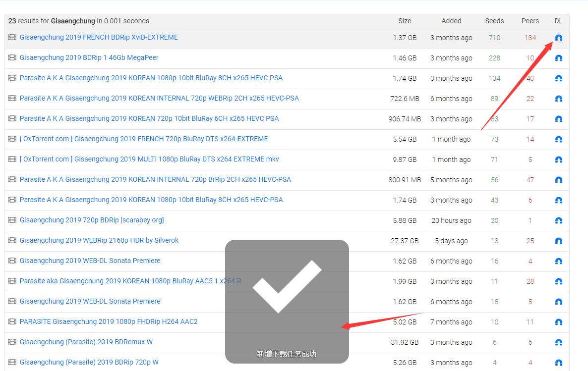Image resolution: width=588 pixels, height=371 pixels.
Task: Download the 2019 BDRemux W torrent
Action: click(558, 342)
